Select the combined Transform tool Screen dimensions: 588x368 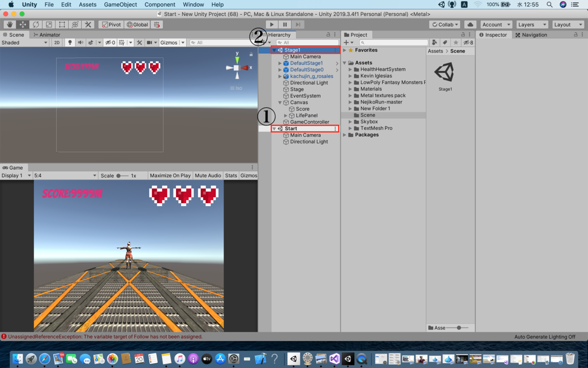point(75,25)
